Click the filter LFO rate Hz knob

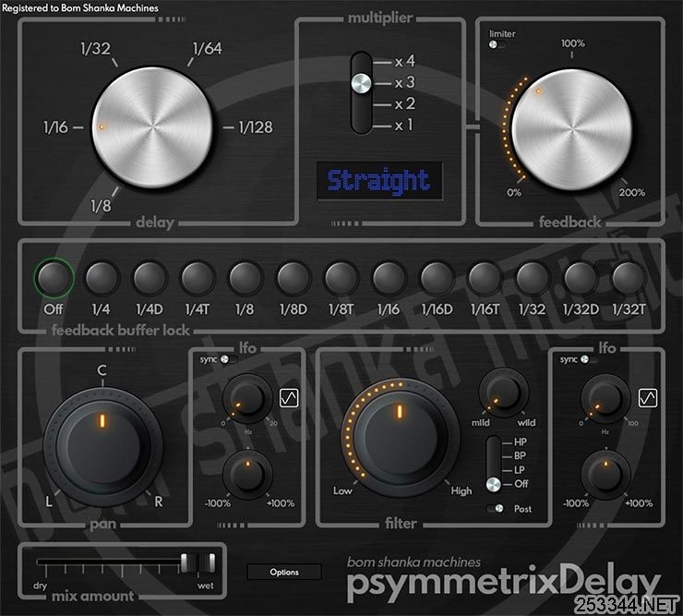[x=605, y=398]
